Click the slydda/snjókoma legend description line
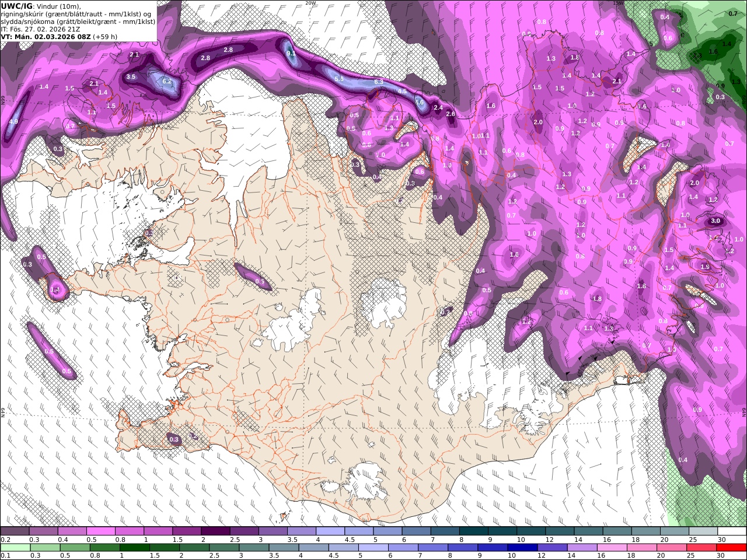 click(78, 21)
